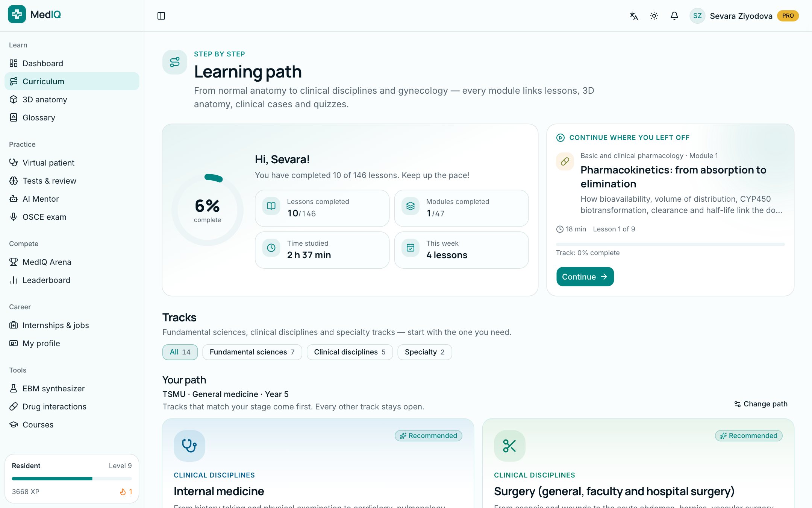The width and height of the screenshot is (812, 508).
Task: Click Change path link
Action: 761,404
